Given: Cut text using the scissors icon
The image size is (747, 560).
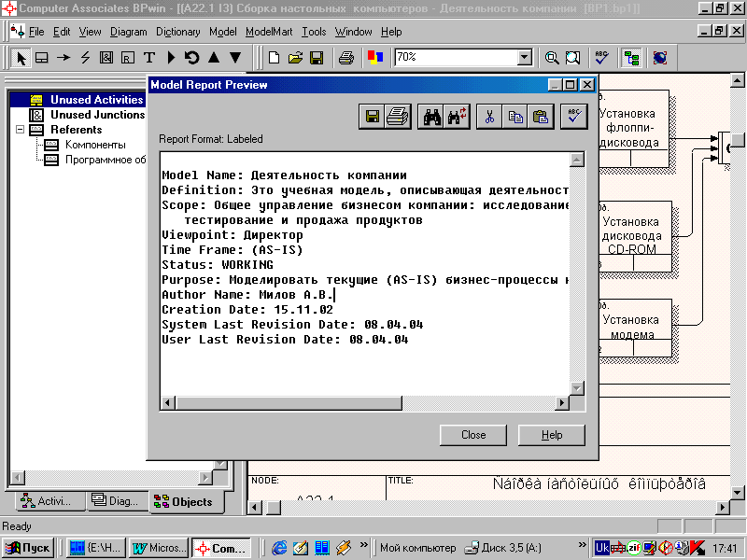Looking at the screenshot, I should click(x=489, y=117).
